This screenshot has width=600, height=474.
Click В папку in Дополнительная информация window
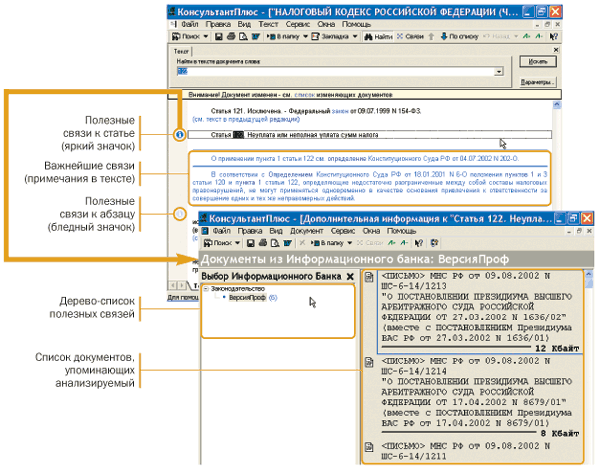[328, 243]
